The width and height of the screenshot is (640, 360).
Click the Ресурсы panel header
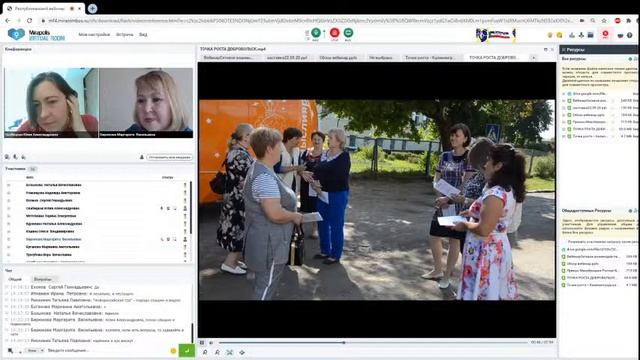pos(598,49)
